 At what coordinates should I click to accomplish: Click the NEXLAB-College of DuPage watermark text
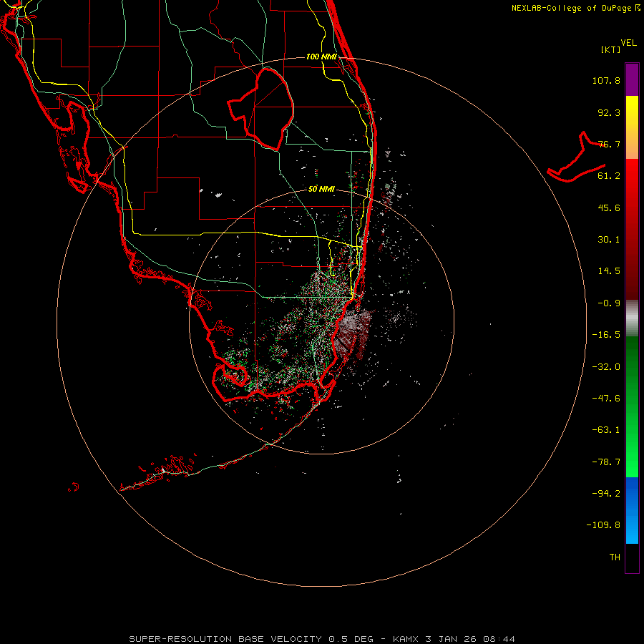576,8
